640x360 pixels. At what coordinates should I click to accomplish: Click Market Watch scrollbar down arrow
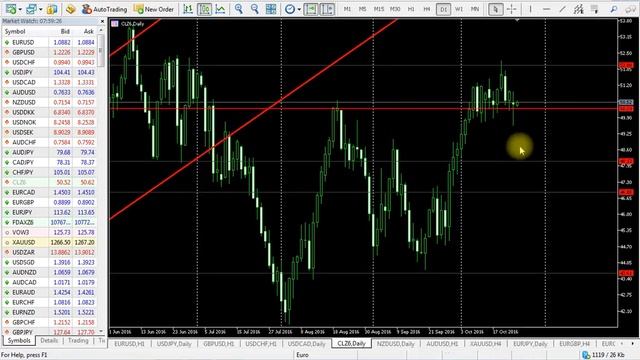tap(101, 332)
